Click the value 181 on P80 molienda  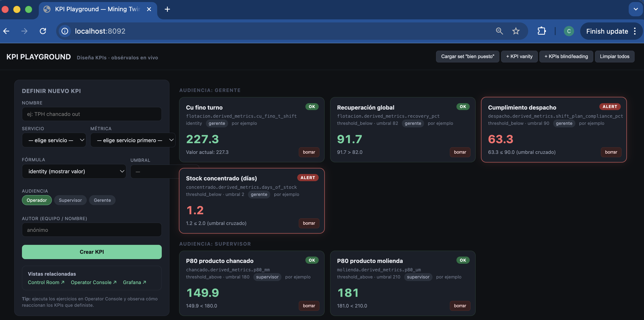(x=348, y=293)
